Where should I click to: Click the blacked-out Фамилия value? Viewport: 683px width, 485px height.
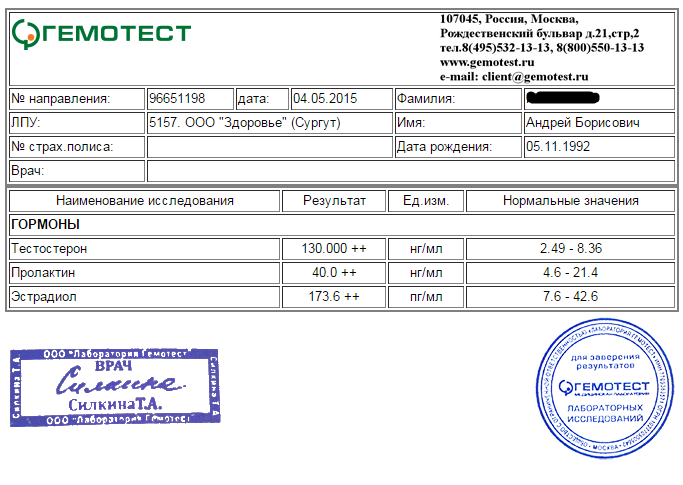click(598, 99)
